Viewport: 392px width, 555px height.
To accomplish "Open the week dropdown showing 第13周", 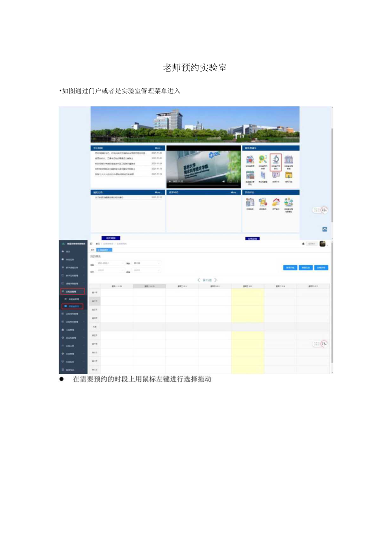I will pos(145,262).
